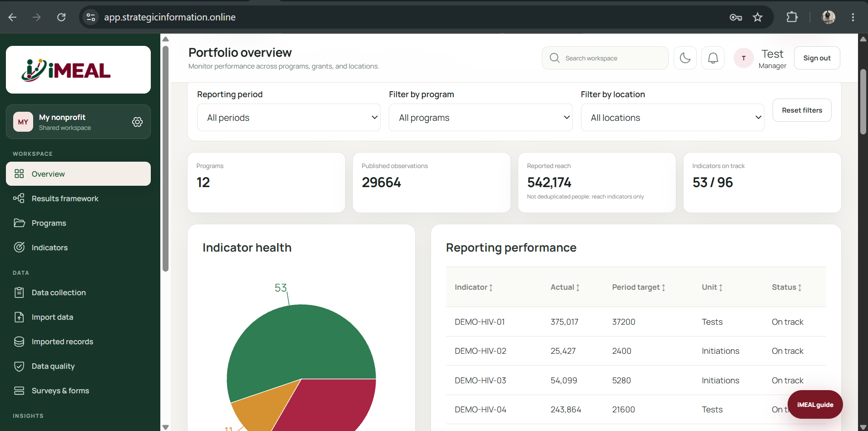Sort table by Status column
Viewport: 868px width, 431px height.
pos(787,287)
